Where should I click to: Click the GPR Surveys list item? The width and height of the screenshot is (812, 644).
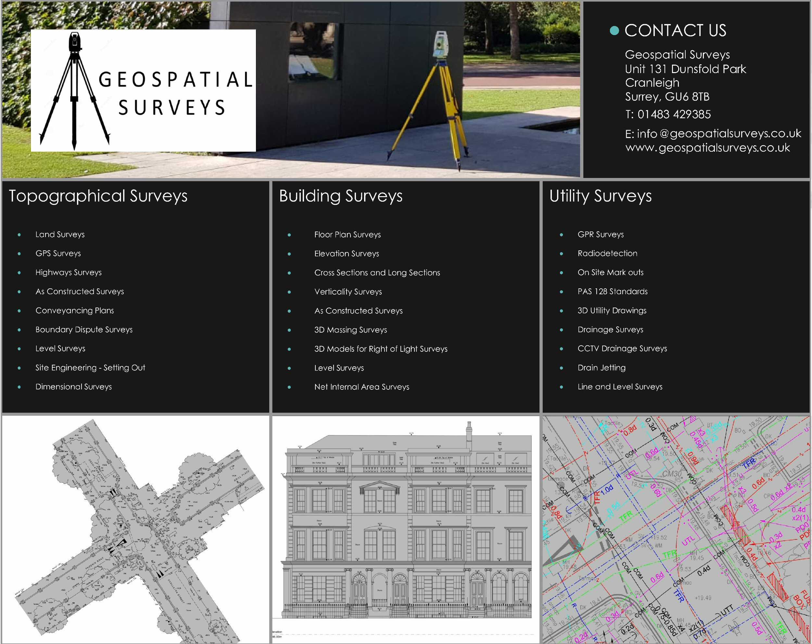[x=600, y=234]
